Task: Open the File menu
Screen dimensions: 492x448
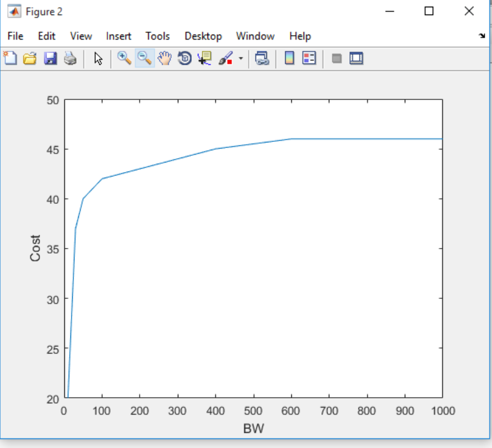Action: tap(15, 36)
